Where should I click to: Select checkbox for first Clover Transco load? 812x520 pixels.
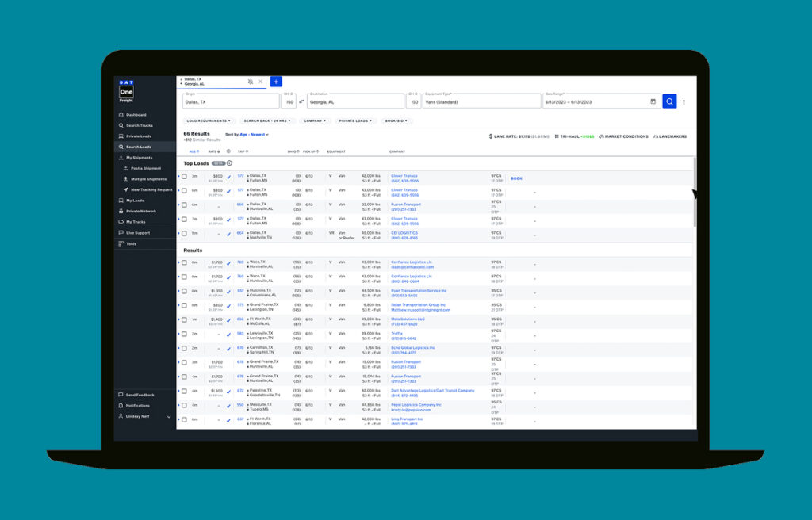click(x=185, y=177)
